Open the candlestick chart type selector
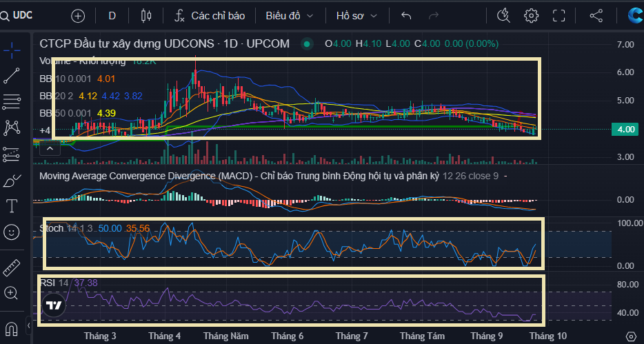Image resolution: width=644 pixels, height=344 pixels. point(145,15)
